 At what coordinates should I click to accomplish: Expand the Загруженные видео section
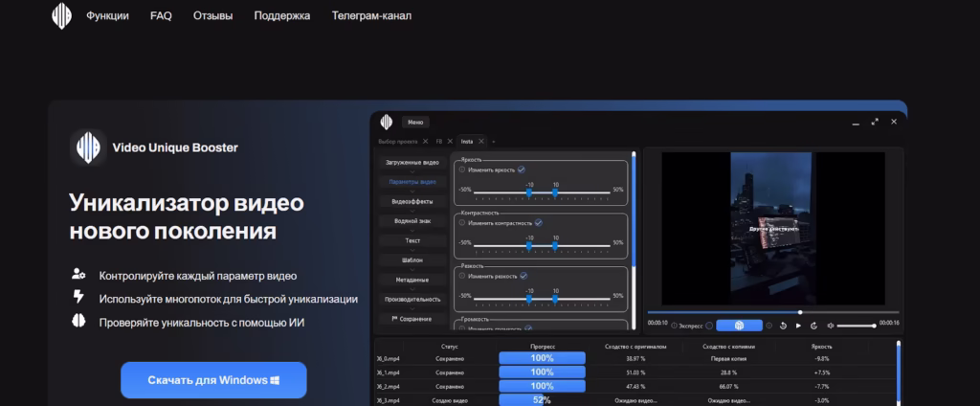coord(411,162)
